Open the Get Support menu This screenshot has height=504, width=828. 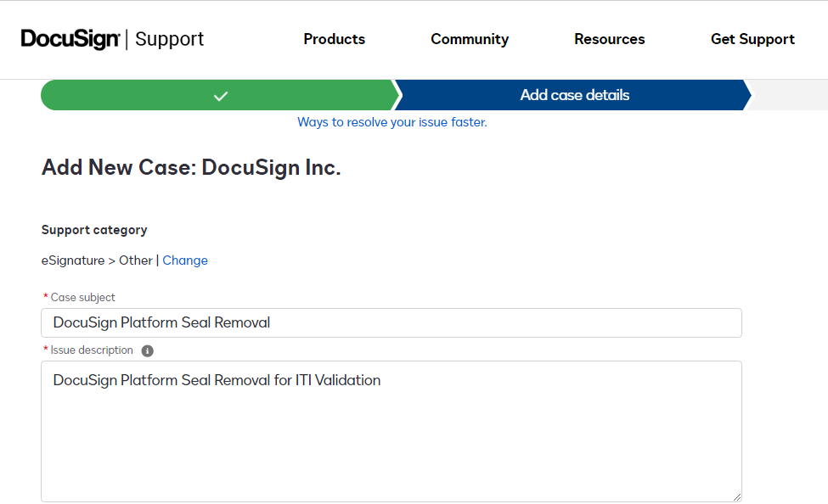pyautogui.click(x=752, y=39)
